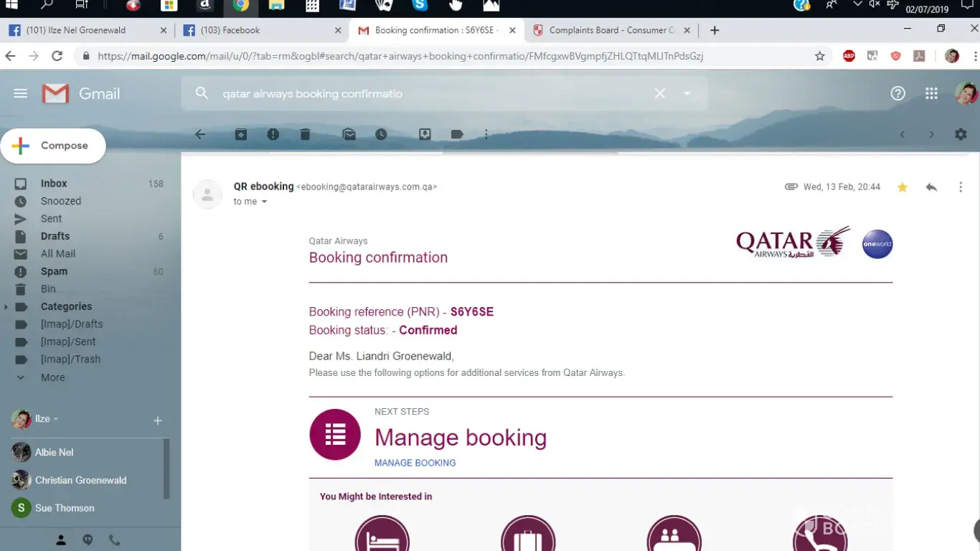Report this email as spam
Viewport: 980px width, 551px height.
(x=273, y=134)
